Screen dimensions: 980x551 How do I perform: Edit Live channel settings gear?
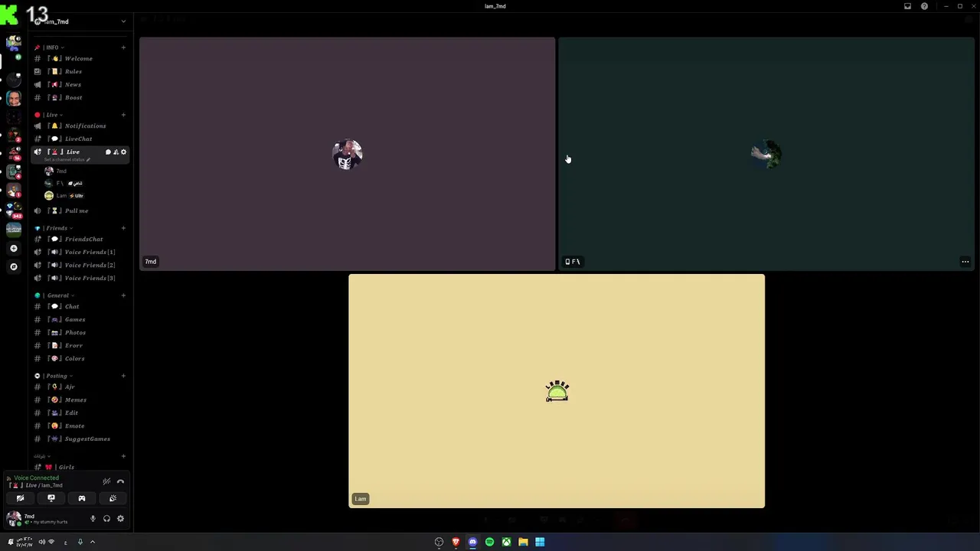click(x=123, y=152)
